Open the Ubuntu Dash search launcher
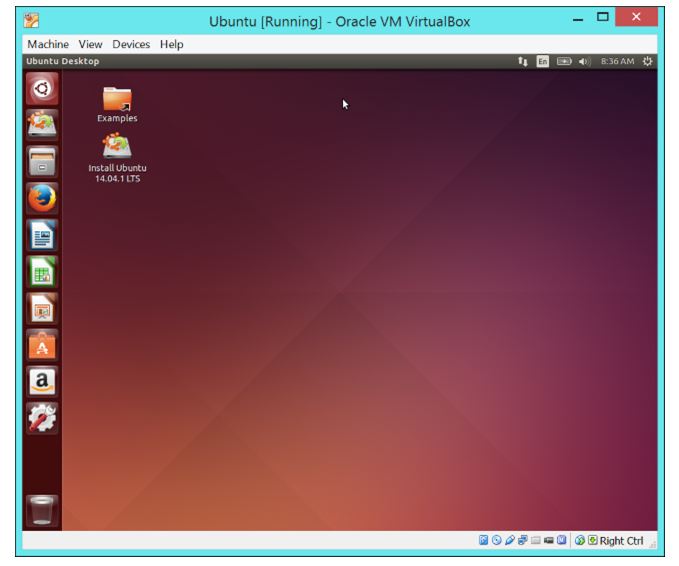Screen dimensions: 679x566 pyautogui.click(x=42, y=89)
